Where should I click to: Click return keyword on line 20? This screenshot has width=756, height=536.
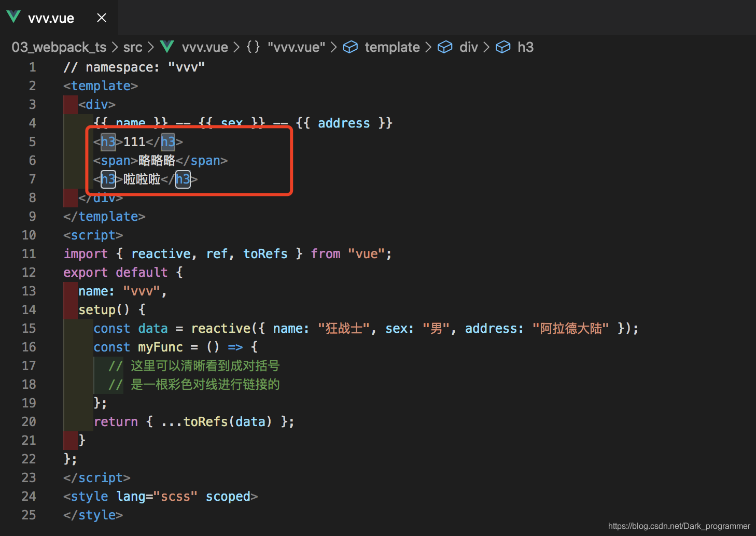click(116, 422)
